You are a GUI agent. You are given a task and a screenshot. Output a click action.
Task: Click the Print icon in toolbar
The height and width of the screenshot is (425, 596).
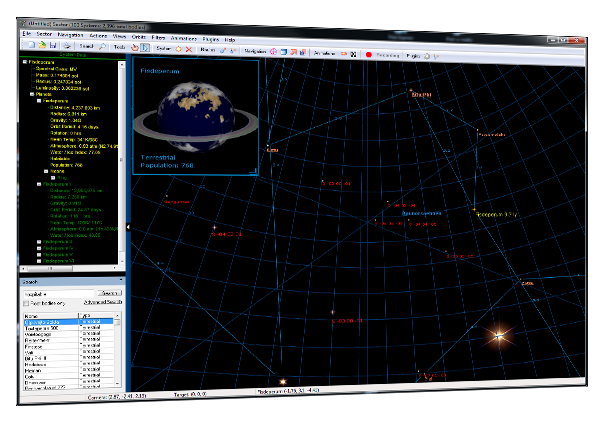click(67, 46)
